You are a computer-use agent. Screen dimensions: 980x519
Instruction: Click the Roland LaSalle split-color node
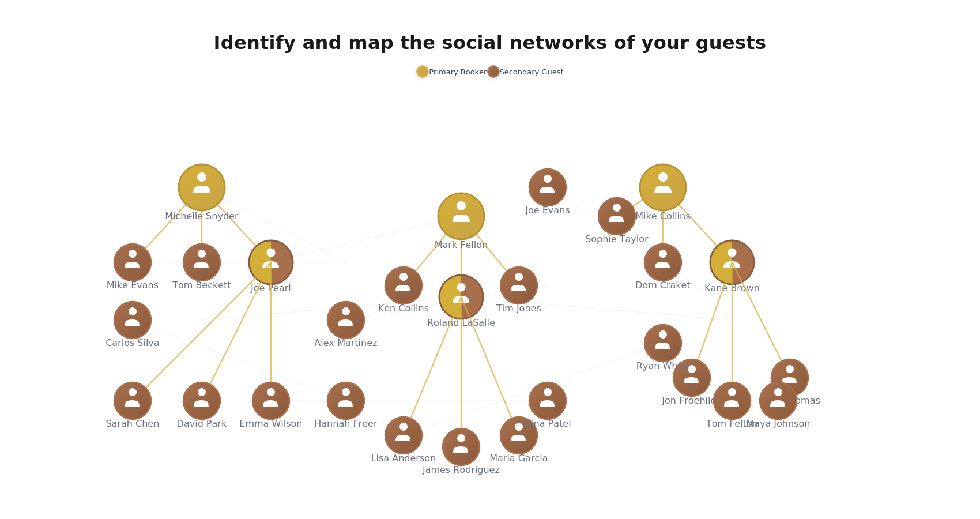tap(461, 297)
